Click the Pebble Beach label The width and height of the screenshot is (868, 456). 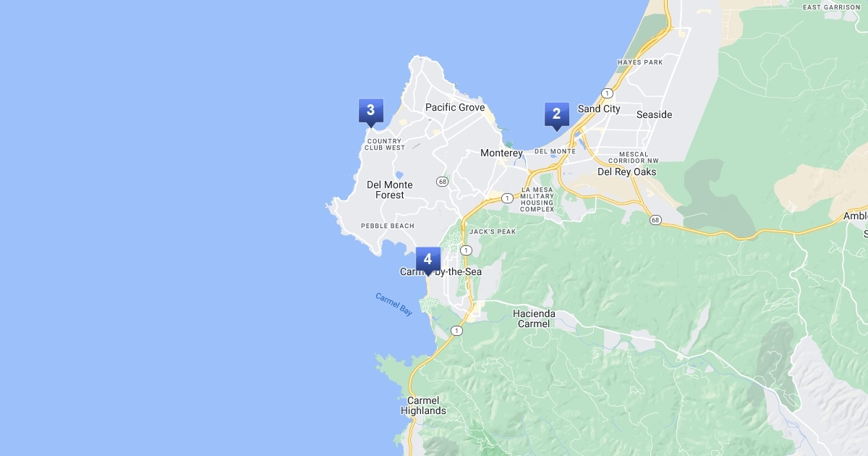tap(388, 226)
